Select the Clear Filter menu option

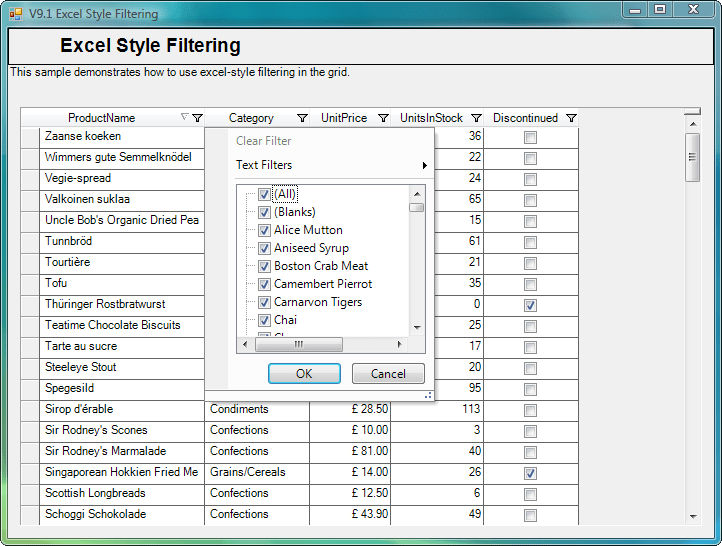click(x=264, y=141)
